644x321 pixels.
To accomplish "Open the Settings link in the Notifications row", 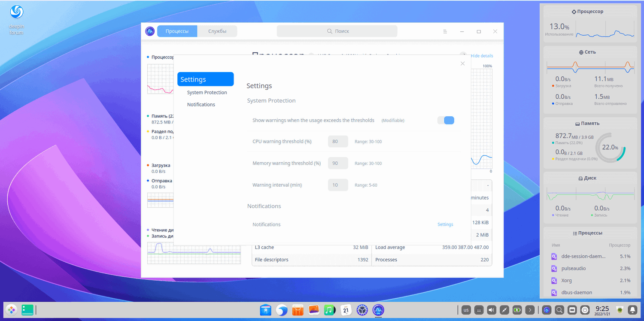I will [x=445, y=224].
